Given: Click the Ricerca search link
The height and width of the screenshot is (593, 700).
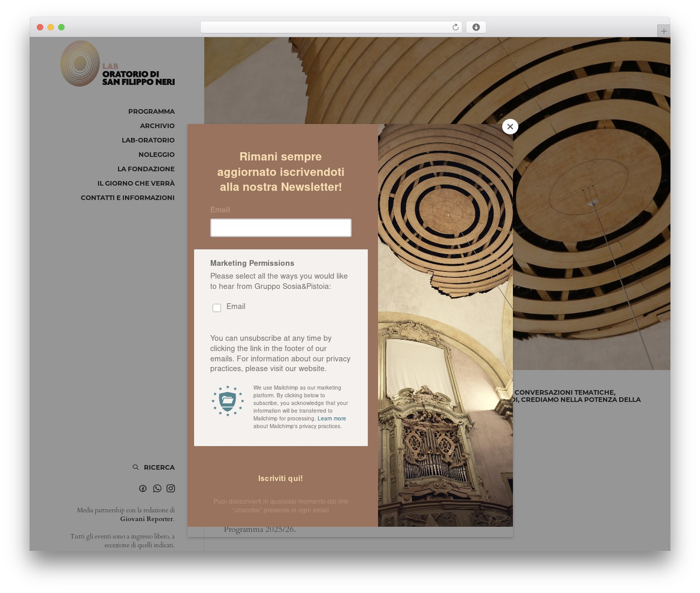Looking at the screenshot, I should point(159,468).
